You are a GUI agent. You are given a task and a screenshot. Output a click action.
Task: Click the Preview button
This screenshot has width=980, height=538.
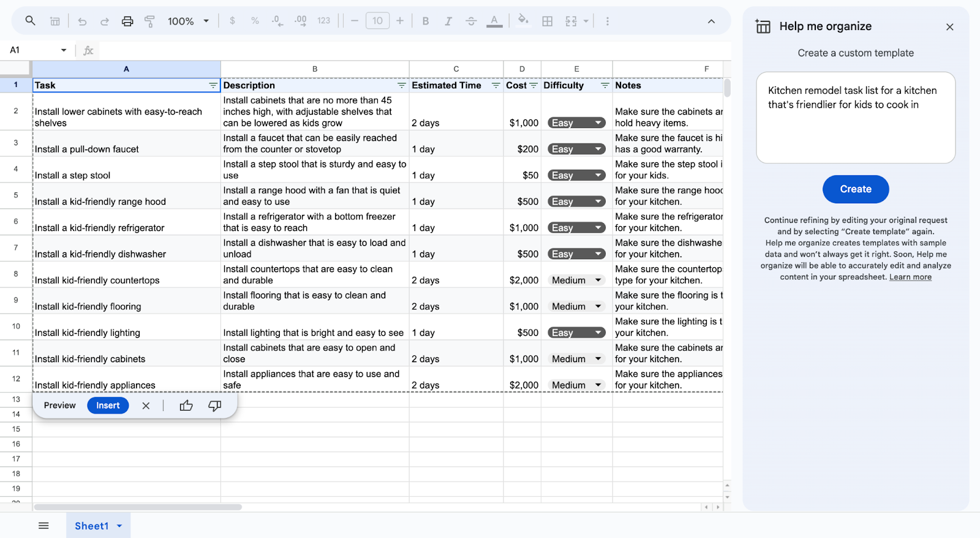click(60, 406)
